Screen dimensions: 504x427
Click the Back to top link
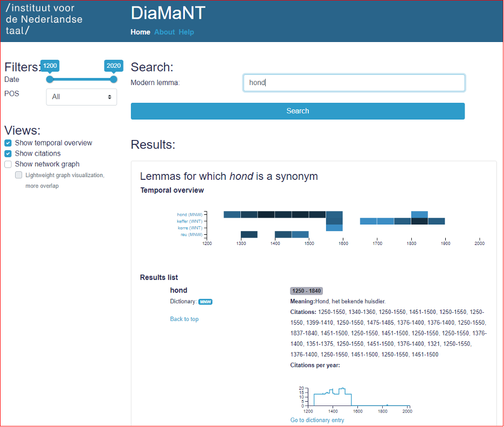(x=184, y=319)
